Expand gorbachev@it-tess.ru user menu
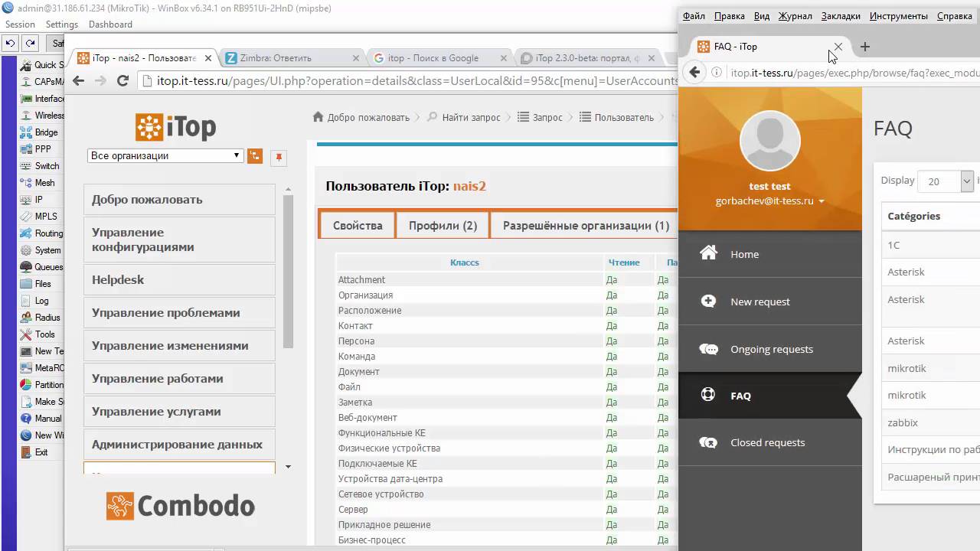Screen dimensions: 980x551 point(769,201)
